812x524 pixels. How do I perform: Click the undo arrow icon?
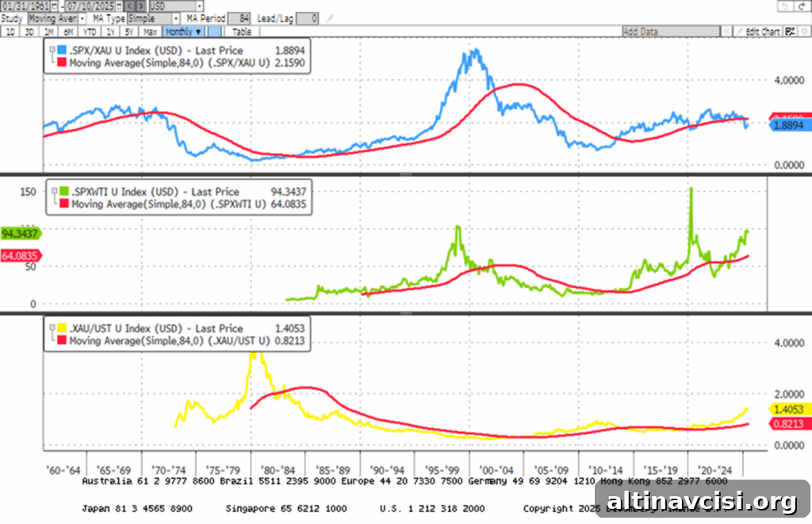tap(786, 6)
